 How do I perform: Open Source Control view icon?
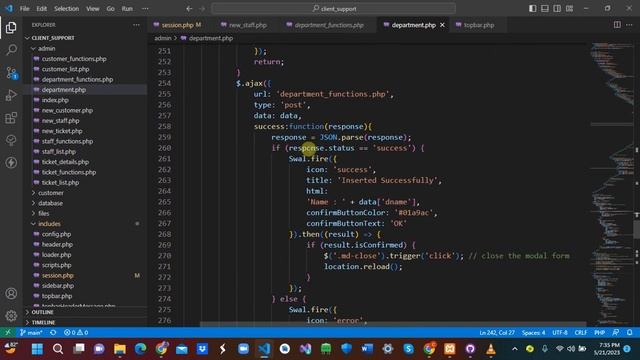point(11,73)
